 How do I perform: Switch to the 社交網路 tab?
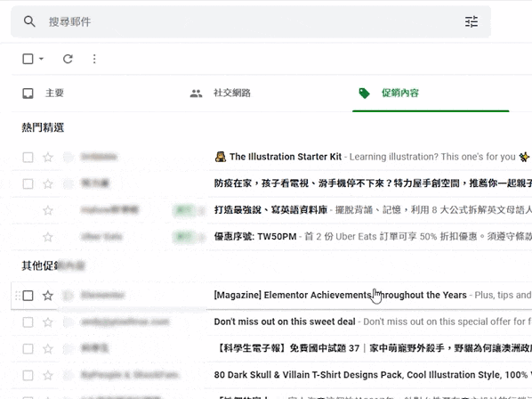[x=232, y=93]
